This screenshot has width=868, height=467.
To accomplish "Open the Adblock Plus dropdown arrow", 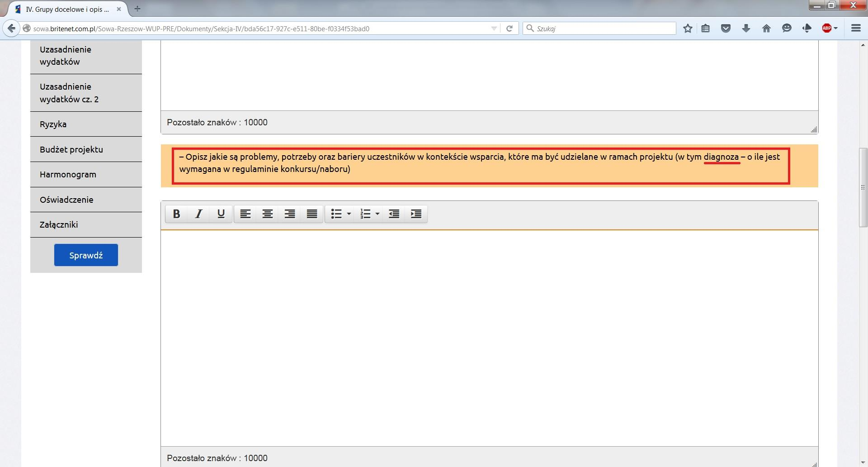I will [x=835, y=29].
